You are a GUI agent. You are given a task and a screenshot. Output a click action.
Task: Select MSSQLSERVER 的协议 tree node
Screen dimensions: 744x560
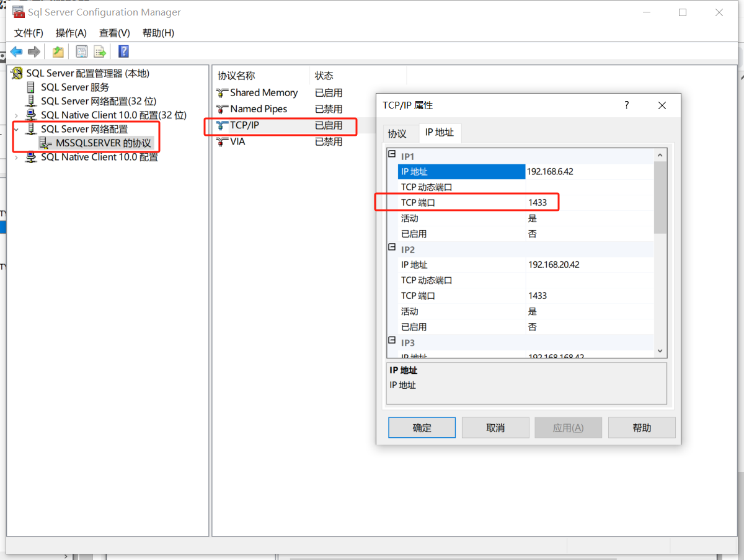click(x=103, y=143)
